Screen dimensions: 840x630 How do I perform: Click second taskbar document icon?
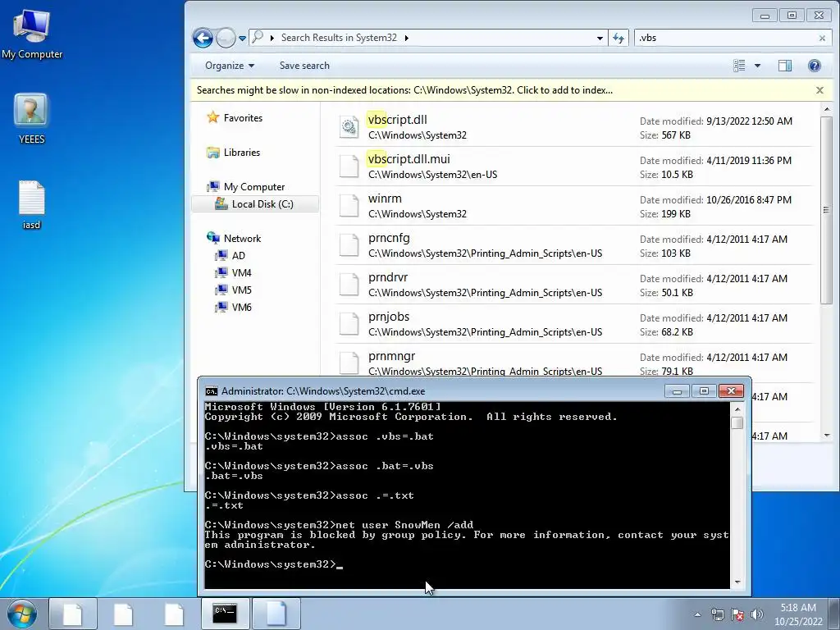tap(123, 614)
